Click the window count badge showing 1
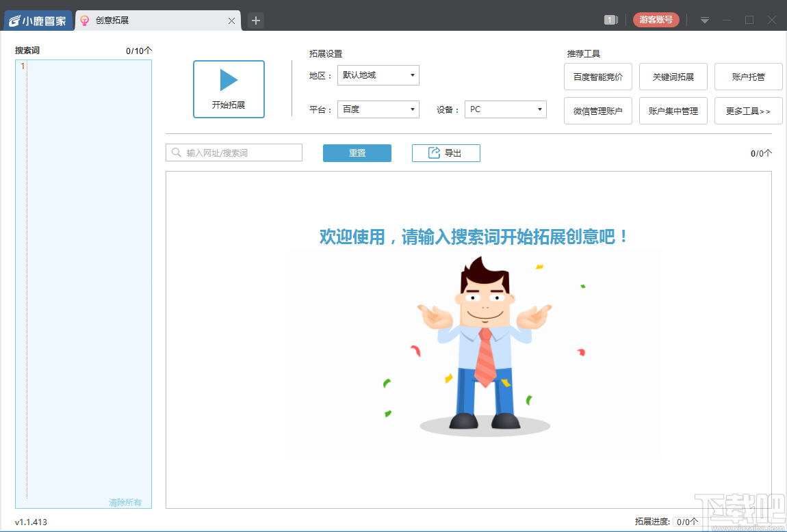The width and height of the screenshot is (787, 532). click(x=608, y=20)
